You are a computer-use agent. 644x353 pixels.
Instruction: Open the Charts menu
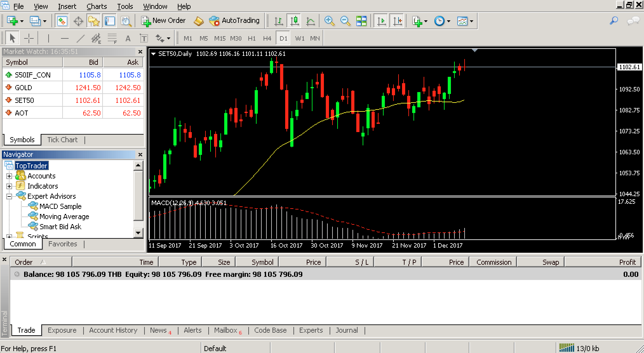tap(97, 6)
